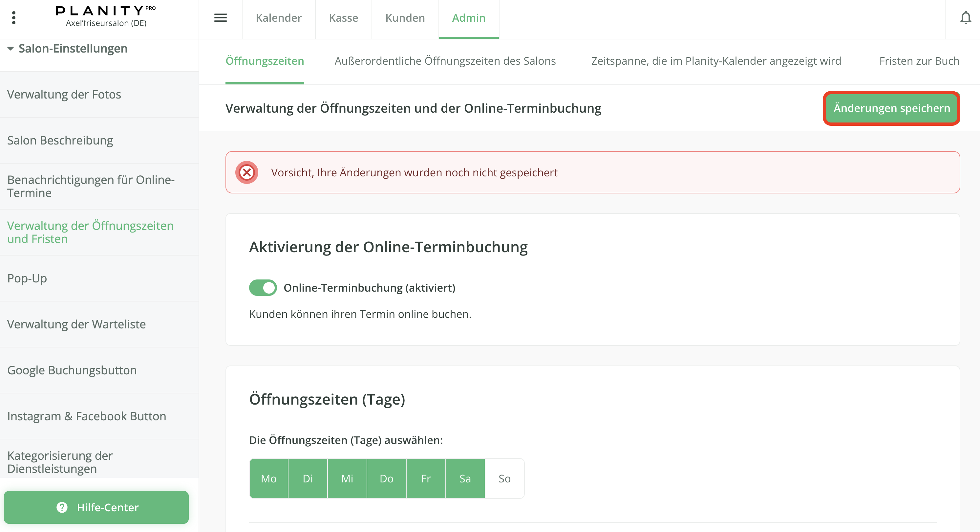
Task: Collapse the Salon-Einstellungen section
Action: pos(11,49)
